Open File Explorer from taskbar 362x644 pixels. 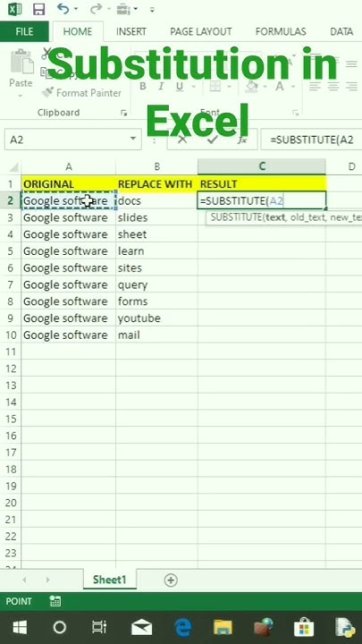223,628
